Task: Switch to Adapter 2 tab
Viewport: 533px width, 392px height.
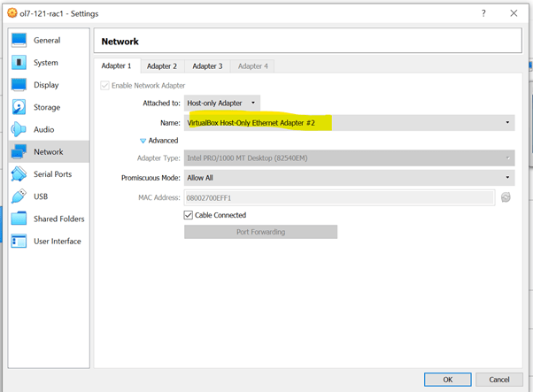Action: click(162, 66)
